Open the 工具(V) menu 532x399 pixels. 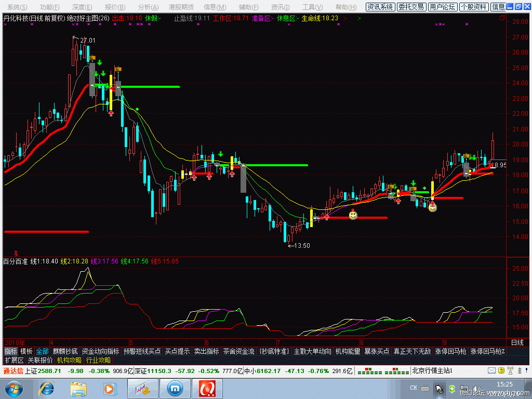(x=312, y=7)
